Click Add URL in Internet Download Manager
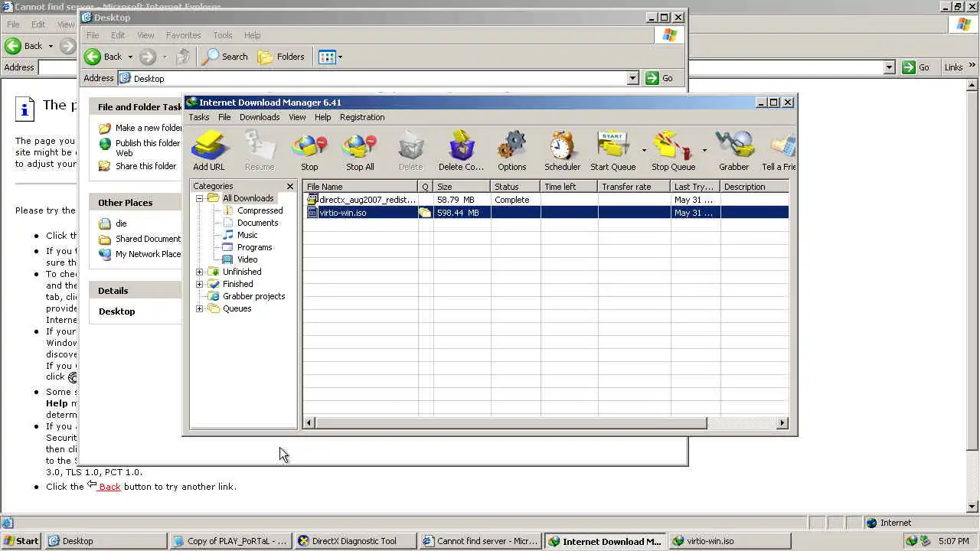Screen dimensions: 980x551 tap(208, 151)
